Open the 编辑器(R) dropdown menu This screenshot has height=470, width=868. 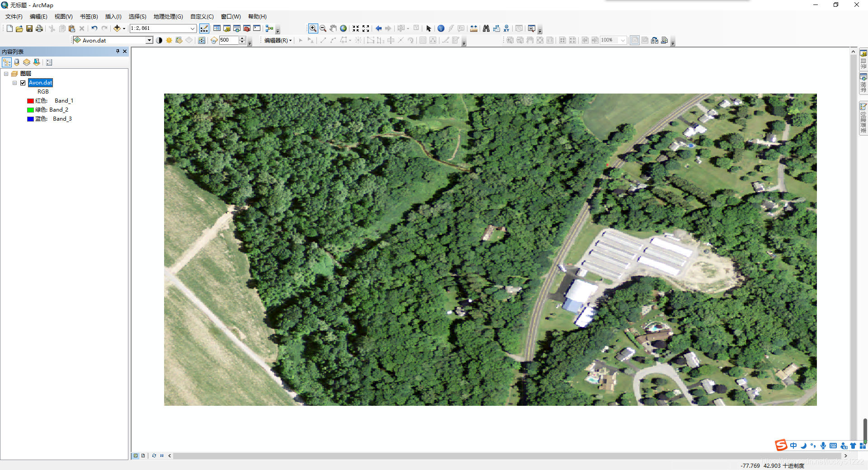click(x=278, y=40)
